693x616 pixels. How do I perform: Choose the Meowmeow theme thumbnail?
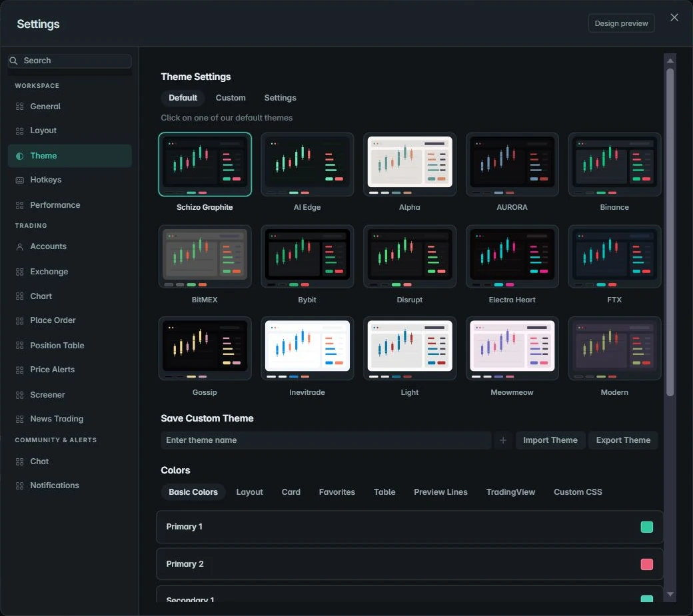click(512, 348)
